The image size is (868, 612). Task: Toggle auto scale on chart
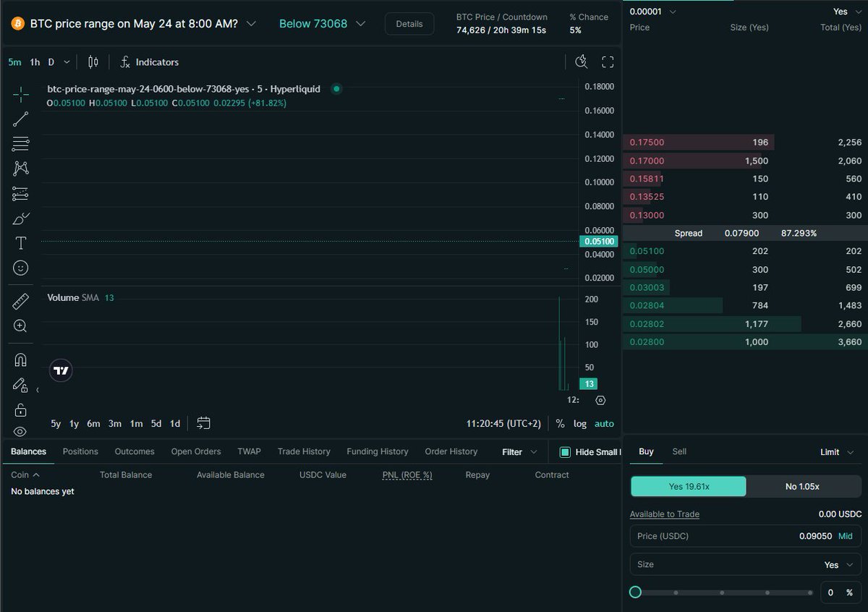pyautogui.click(x=604, y=424)
